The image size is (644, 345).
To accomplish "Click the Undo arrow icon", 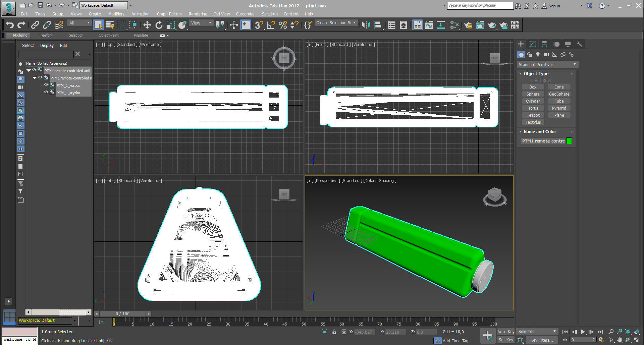I will click(10, 25).
